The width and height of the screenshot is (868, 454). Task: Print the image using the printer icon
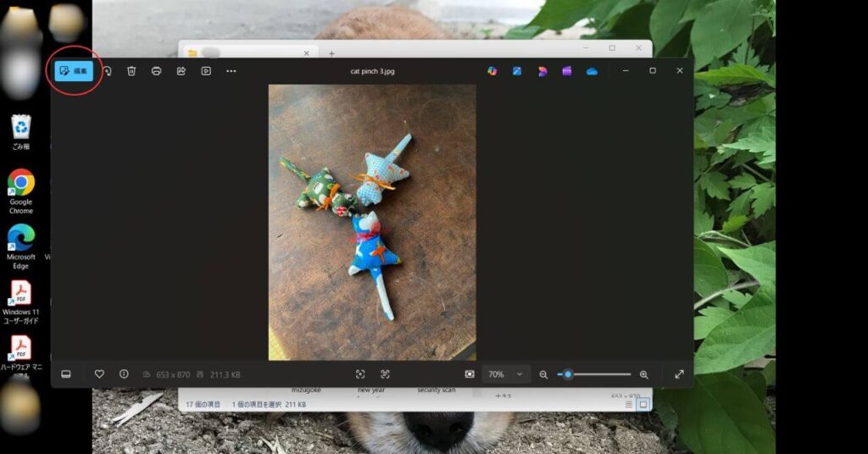tap(156, 71)
